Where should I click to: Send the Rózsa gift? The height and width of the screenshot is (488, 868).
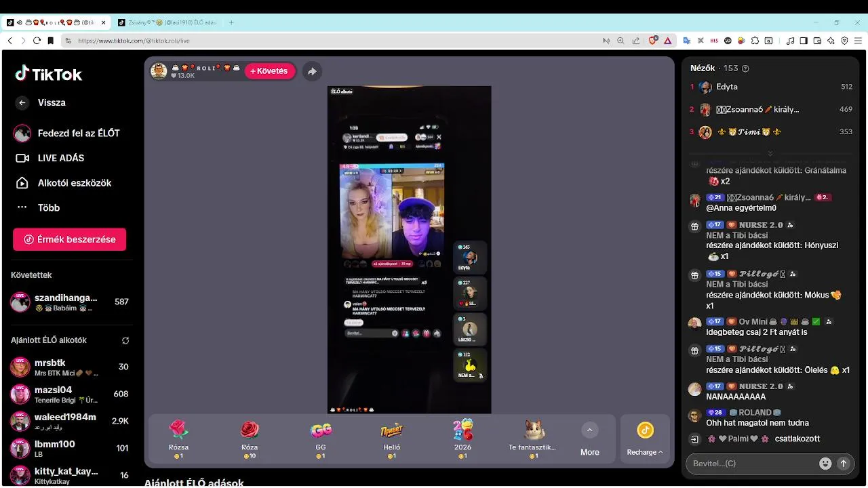click(178, 439)
